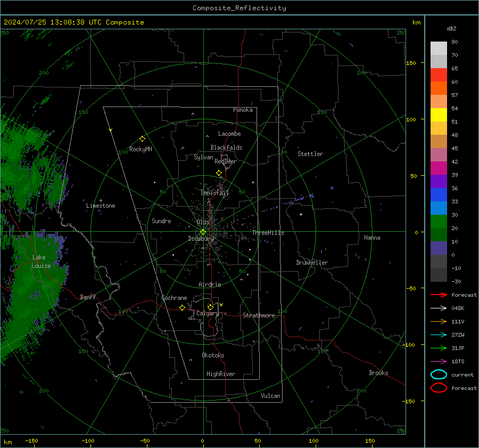The height and width of the screenshot is (448, 479).
Task: Click the Calgary map label
Action: click(208, 313)
